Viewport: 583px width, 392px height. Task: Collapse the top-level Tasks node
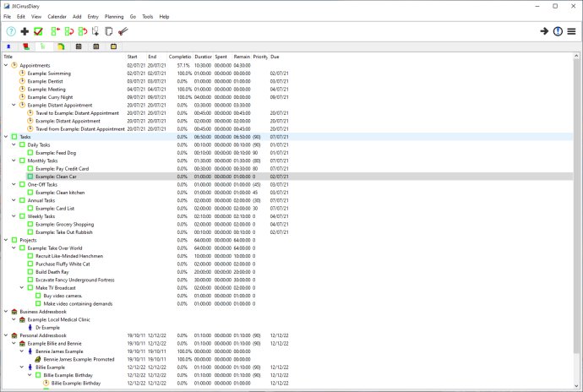(x=6, y=137)
